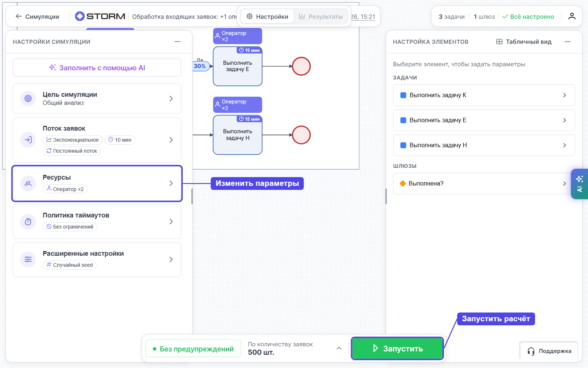Screen dimensions: 588x368
Task: Collapse the Настройка элементов panel
Action: (567, 42)
